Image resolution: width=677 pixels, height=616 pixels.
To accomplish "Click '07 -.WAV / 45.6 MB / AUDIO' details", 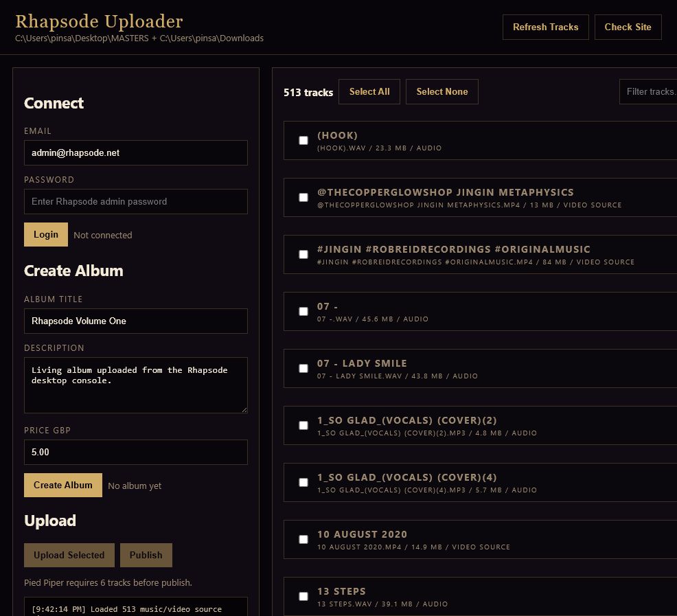I will pyautogui.click(x=373, y=319).
